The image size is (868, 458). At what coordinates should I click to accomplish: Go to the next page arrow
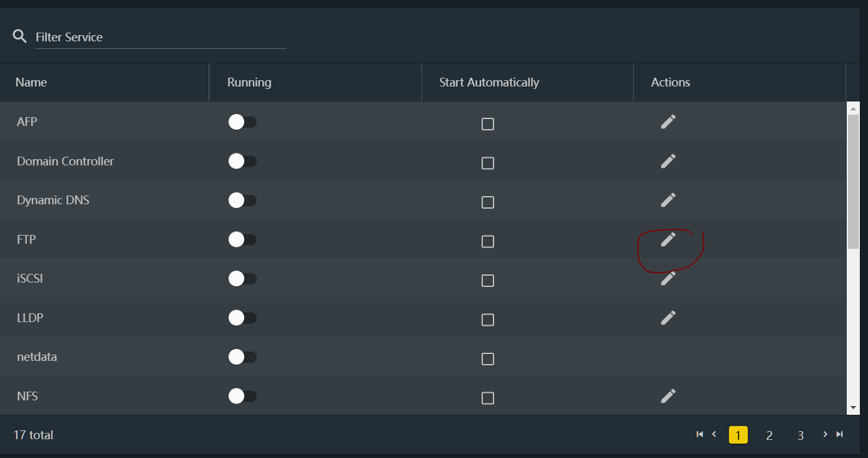coord(825,434)
